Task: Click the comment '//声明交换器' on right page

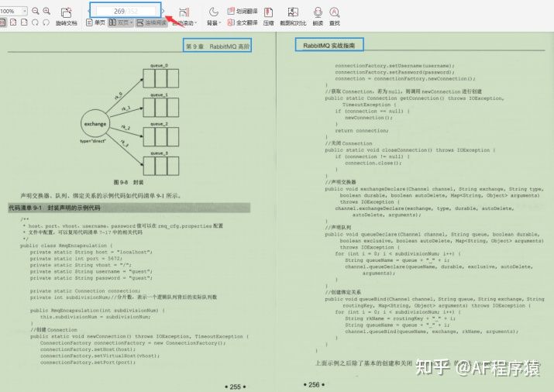Action: click(341, 182)
